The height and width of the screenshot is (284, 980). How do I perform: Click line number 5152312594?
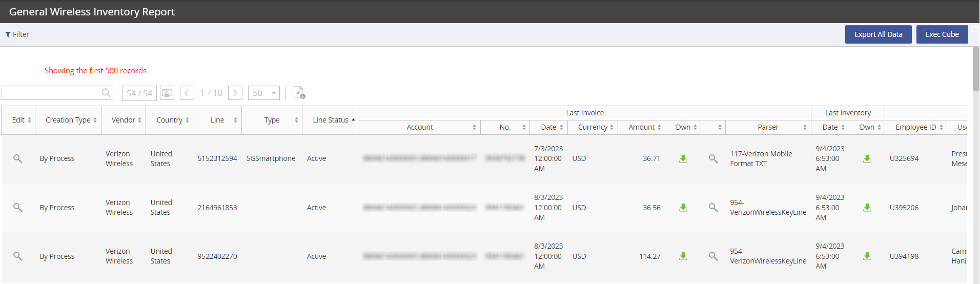[x=217, y=158]
